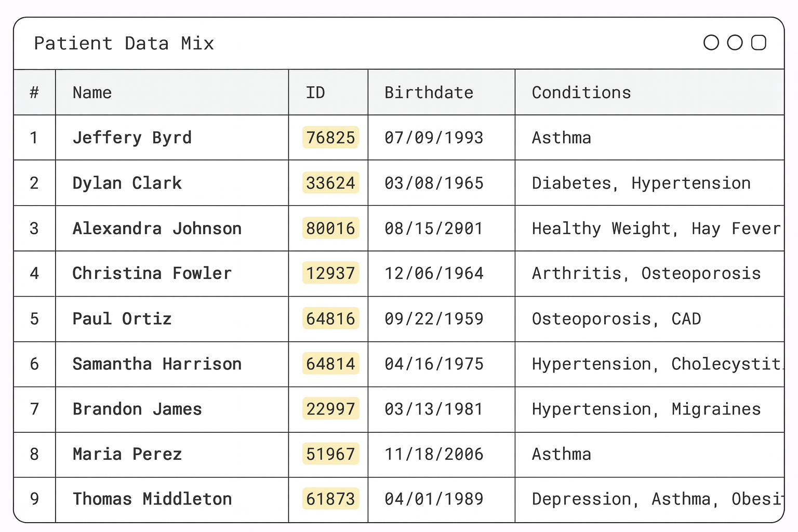Select row number 9
798x532 pixels.
(34, 499)
